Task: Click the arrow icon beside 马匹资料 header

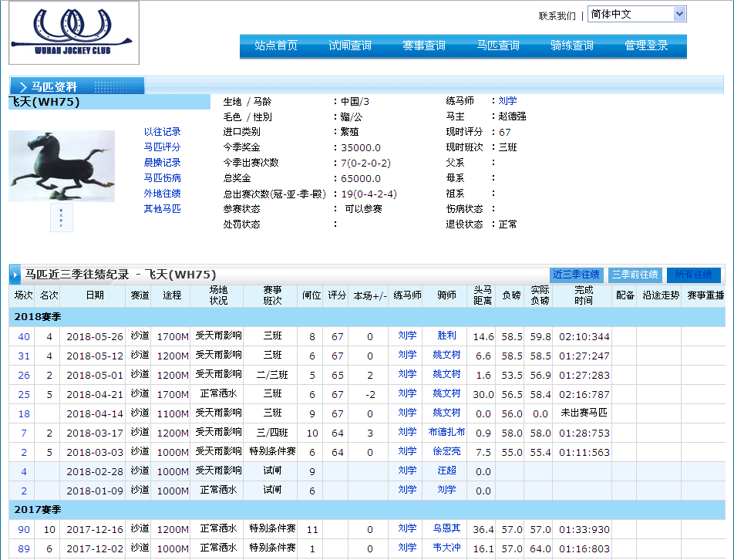Action: (22, 87)
